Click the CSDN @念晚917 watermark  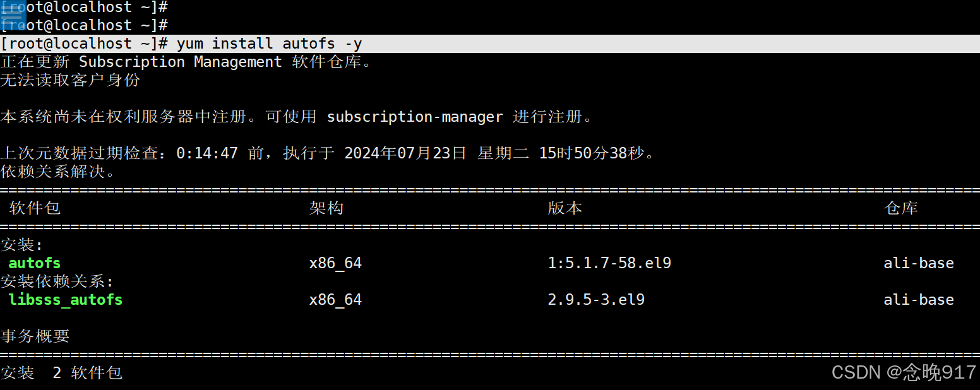[x=904, y=372]
